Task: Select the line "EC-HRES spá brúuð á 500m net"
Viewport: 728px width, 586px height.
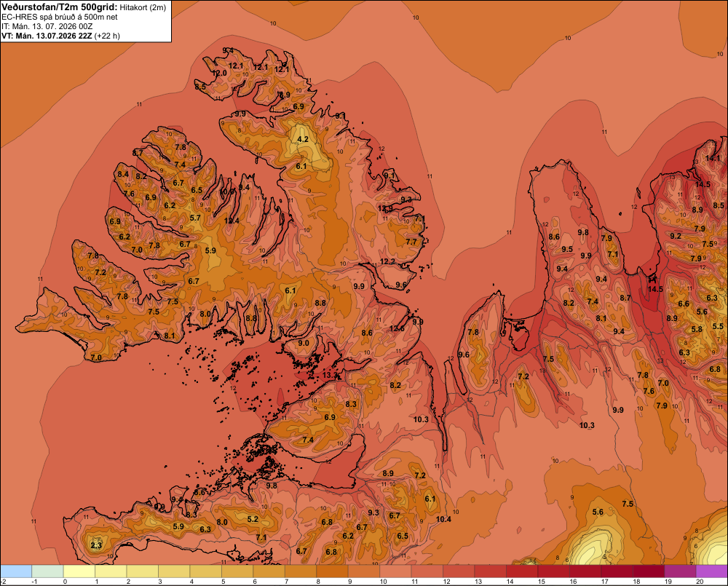Action: pos(60,17)
